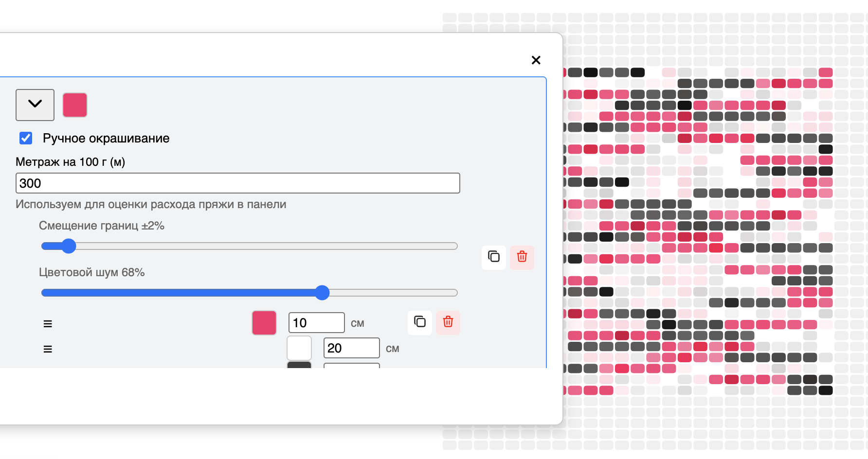Delete the yarn using the upper trash icon
The height and width of the screenshot is (459, 868).
(x=522, y=257)
